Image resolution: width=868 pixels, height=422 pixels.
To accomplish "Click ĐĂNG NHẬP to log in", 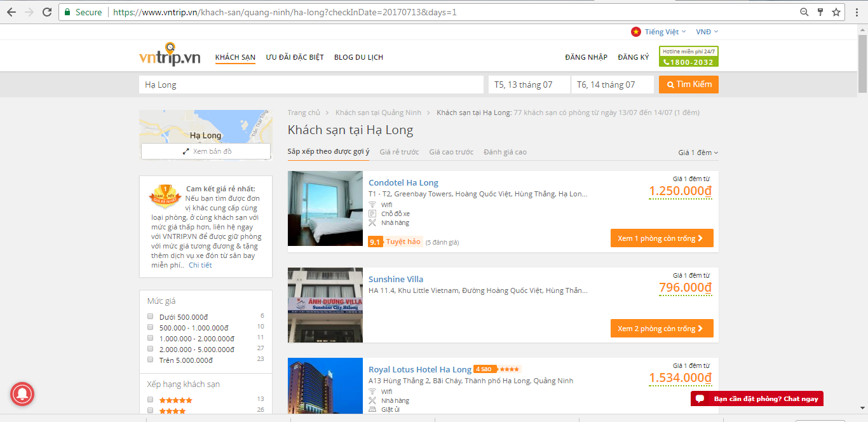I will tap(586, 57).
